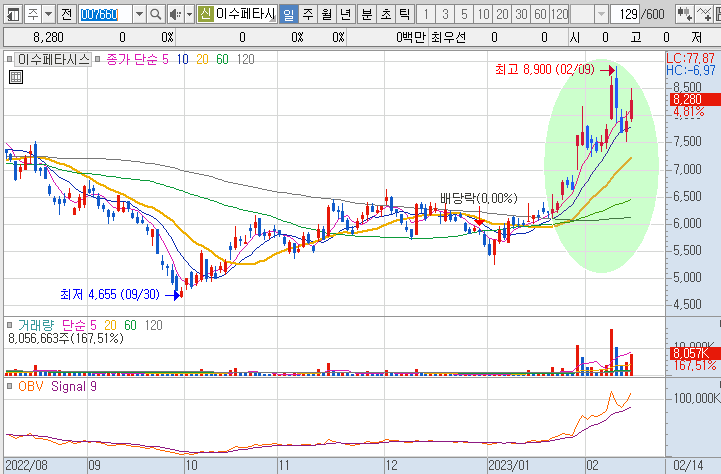This screenshot has width=721, height=474.
Task: Click the 이수페타시스 chart legend label
Action: tap(53, 59)
